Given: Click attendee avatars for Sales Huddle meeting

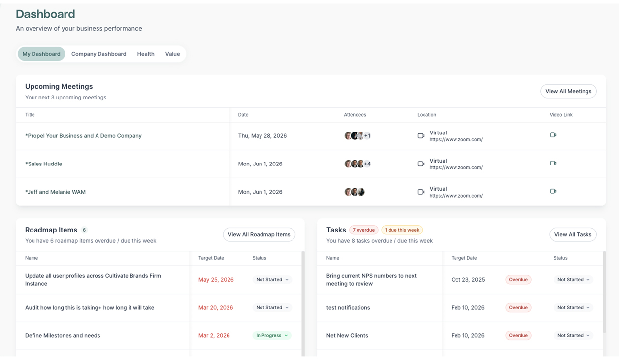Looking at the screenshot, I should (x=358, y=164).
